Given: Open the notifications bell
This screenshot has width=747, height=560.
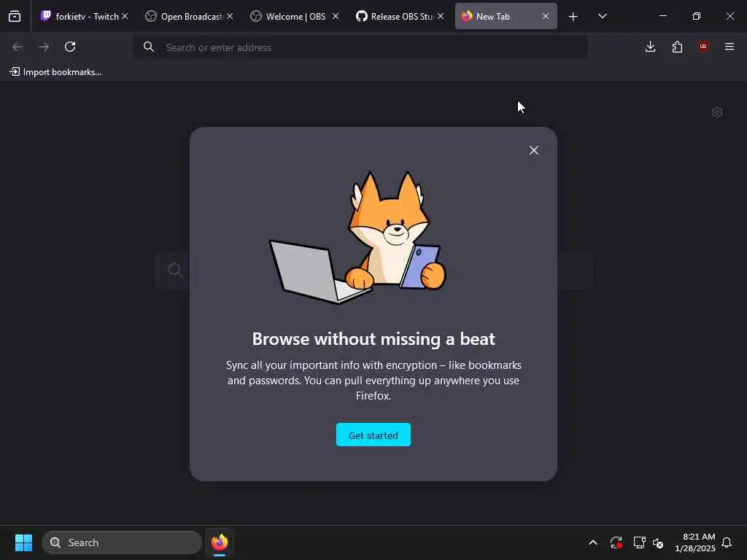Looking at the screenshot, I should click(727, 542).
